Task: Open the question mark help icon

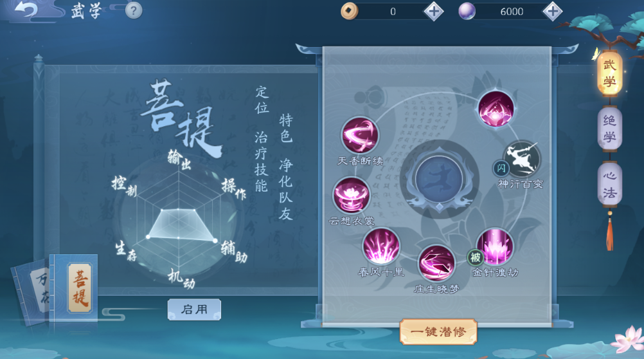Action: pos(134,11)
